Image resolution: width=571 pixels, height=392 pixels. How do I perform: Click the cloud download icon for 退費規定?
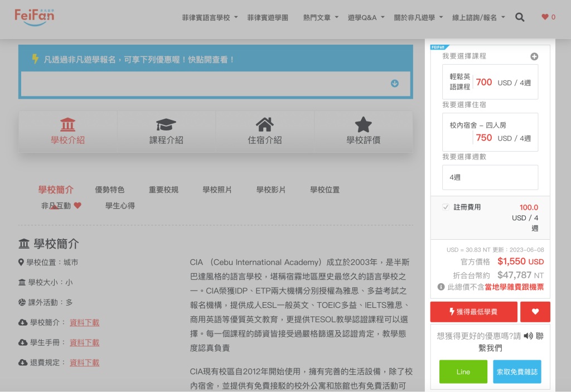click(x=22, y=362)
